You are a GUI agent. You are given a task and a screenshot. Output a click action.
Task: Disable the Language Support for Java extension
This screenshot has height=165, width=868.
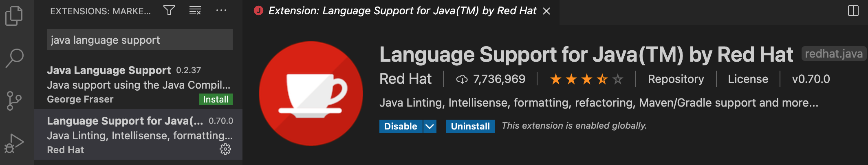(401, 126)
